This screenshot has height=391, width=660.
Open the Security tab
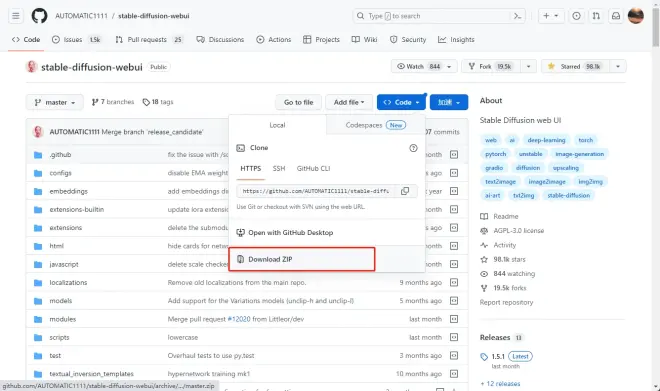click(408, 40)
